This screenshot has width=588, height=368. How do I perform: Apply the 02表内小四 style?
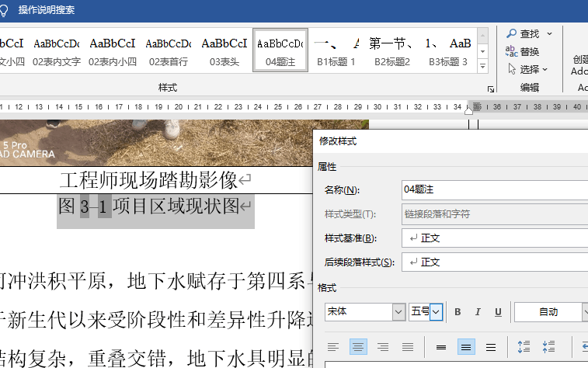click(x=113, y=50)
